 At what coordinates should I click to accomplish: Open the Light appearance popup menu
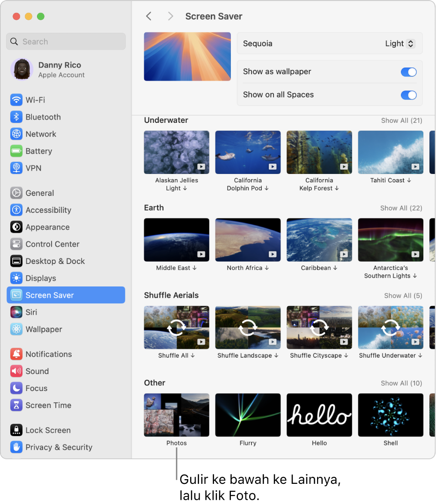(x=400, y=44)
